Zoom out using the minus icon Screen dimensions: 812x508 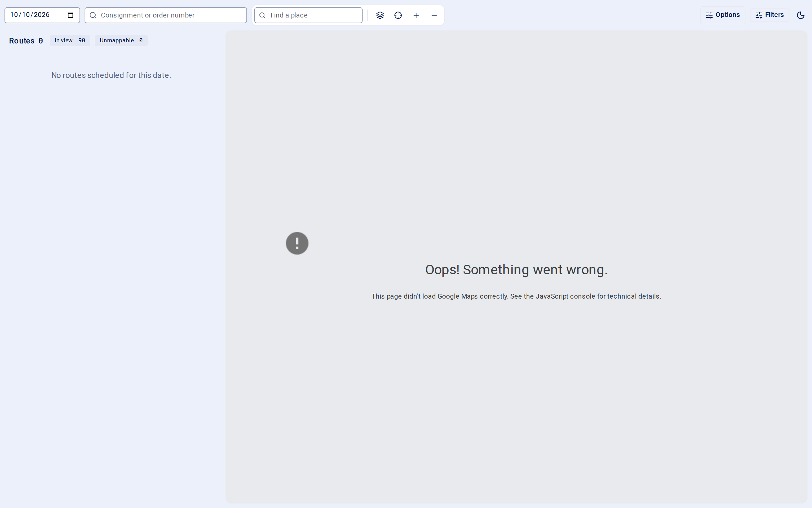coord(434,15)
